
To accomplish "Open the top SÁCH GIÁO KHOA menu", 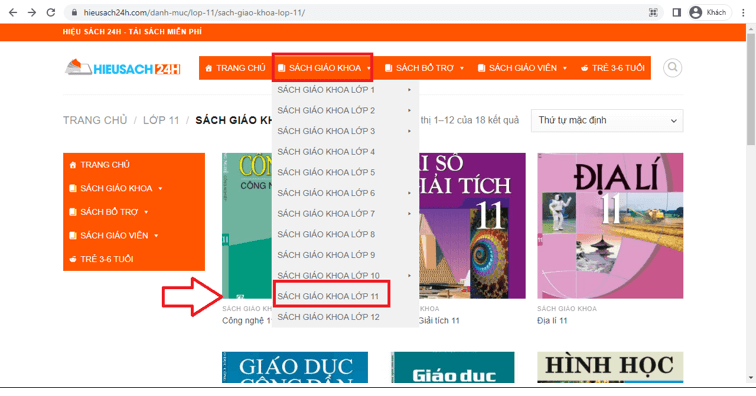I will click(322, 68).
